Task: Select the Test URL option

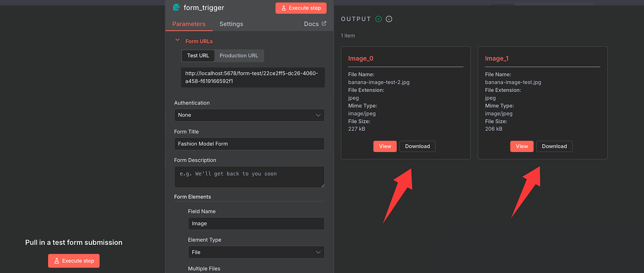Action: click(x=198, y=56)
